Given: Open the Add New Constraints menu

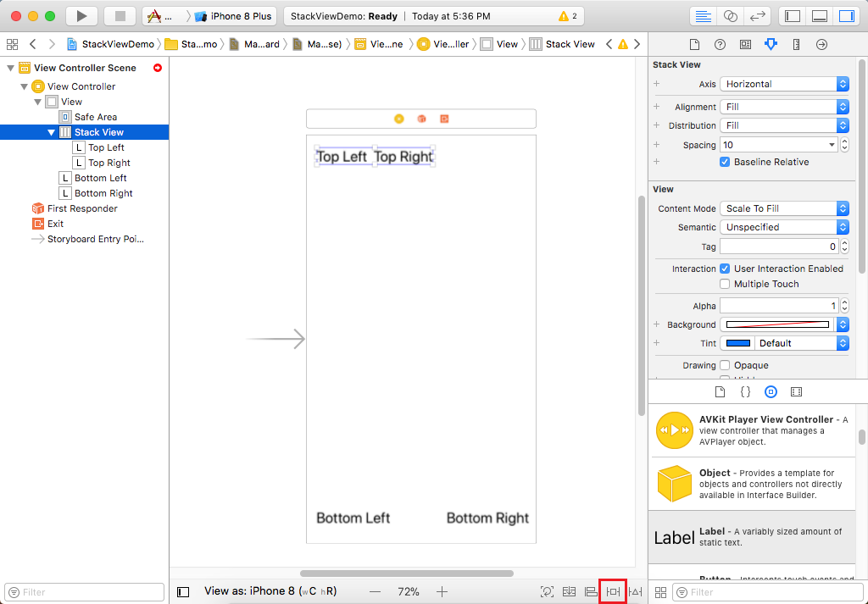Looking at the screenshot, I should [x=614, y=592].
